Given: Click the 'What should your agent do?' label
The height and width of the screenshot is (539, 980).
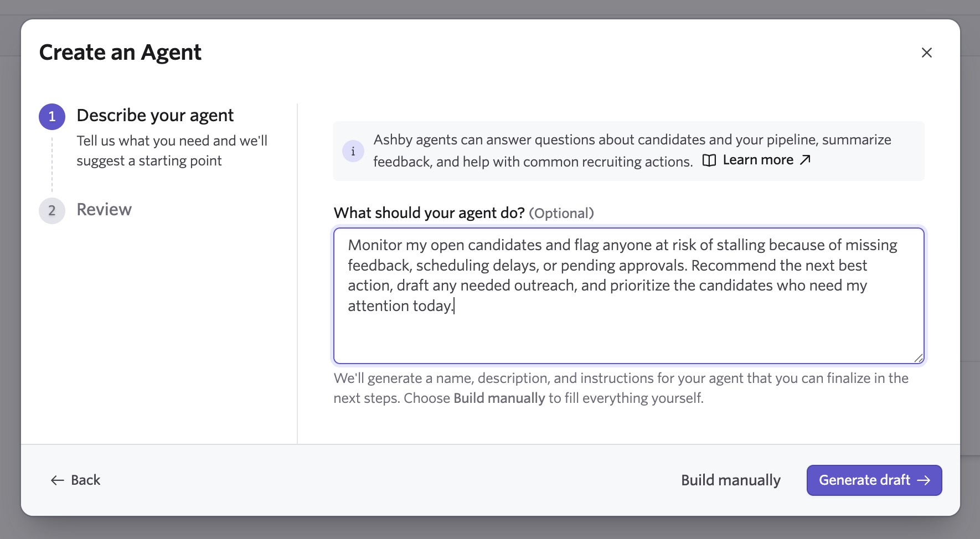Looking at the screenshot, I should [429, 213].
